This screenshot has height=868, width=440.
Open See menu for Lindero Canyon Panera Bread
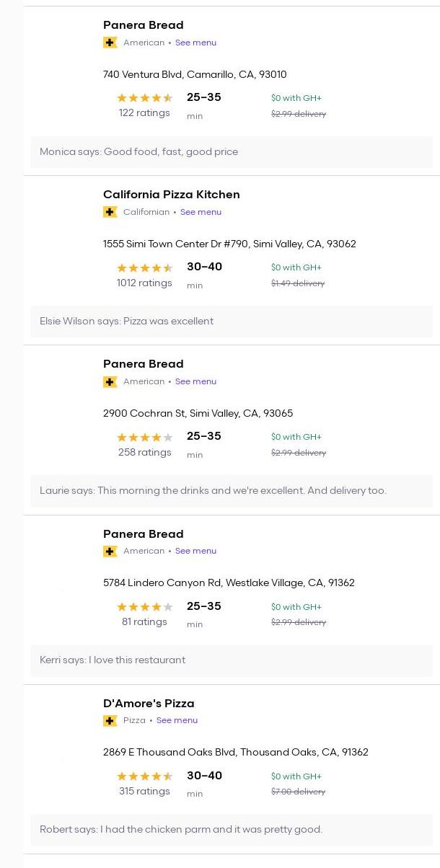(195, 551)
